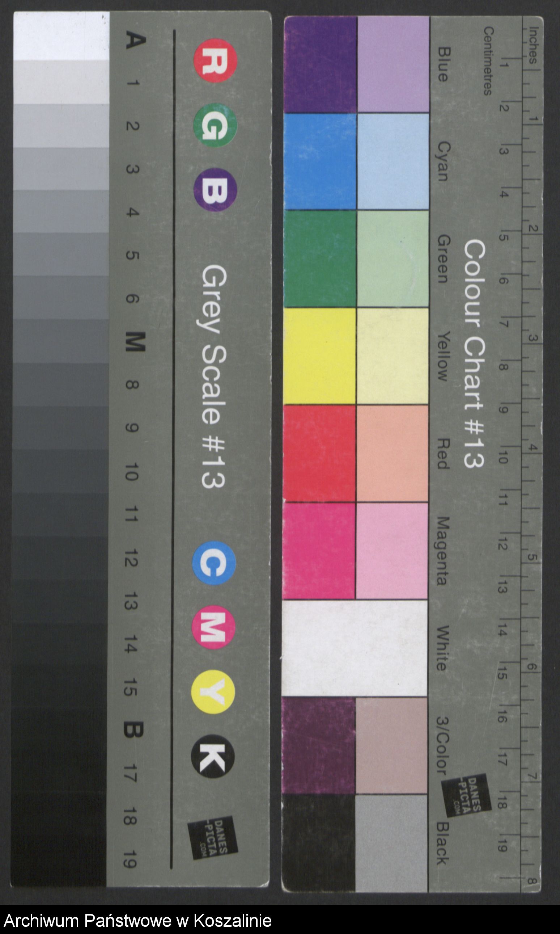Click the red R circle icon

[216, 60]
